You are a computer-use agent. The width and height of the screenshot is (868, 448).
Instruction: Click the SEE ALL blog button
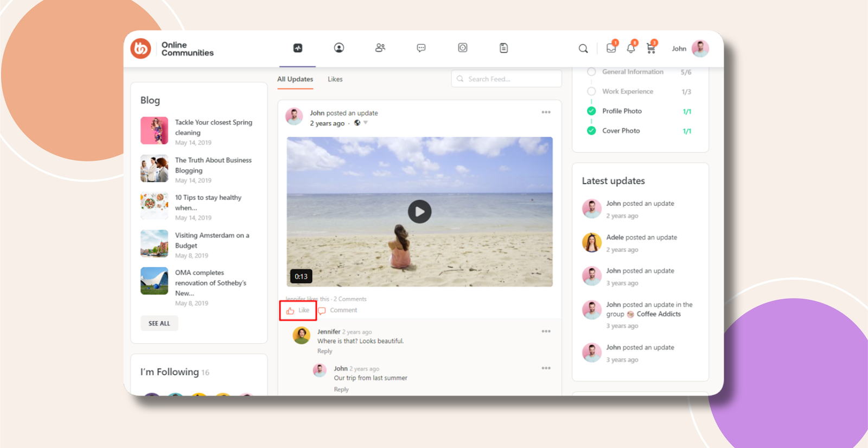coord(159,323)
